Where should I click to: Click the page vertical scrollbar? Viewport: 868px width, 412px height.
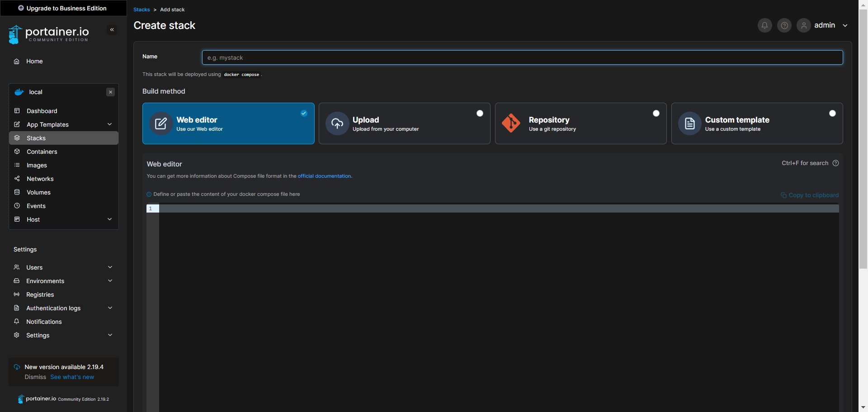click(863, 136)
